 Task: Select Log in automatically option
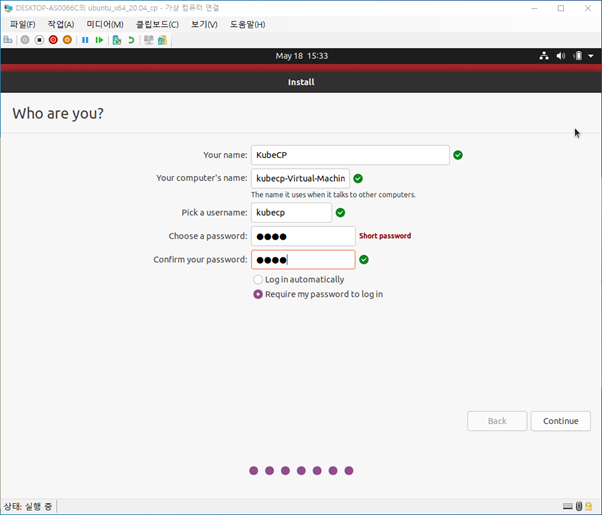click(299, 280)
